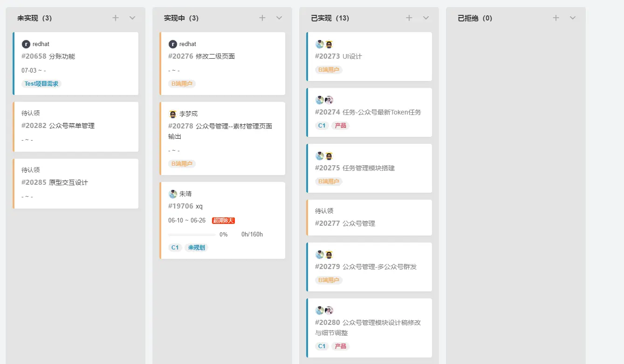Click the 超期8天 badge on card #19706
Viewport: 624px width, 364px height.
click(223, 220)
